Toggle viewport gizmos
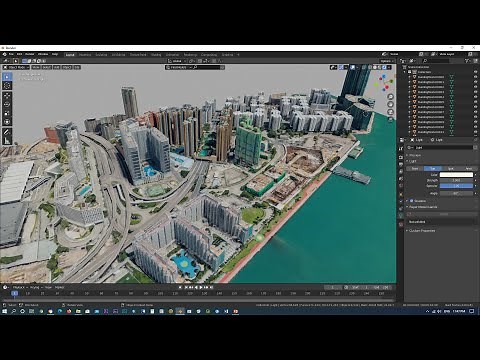This screenshot has width=480, height=360. [341, 67]
